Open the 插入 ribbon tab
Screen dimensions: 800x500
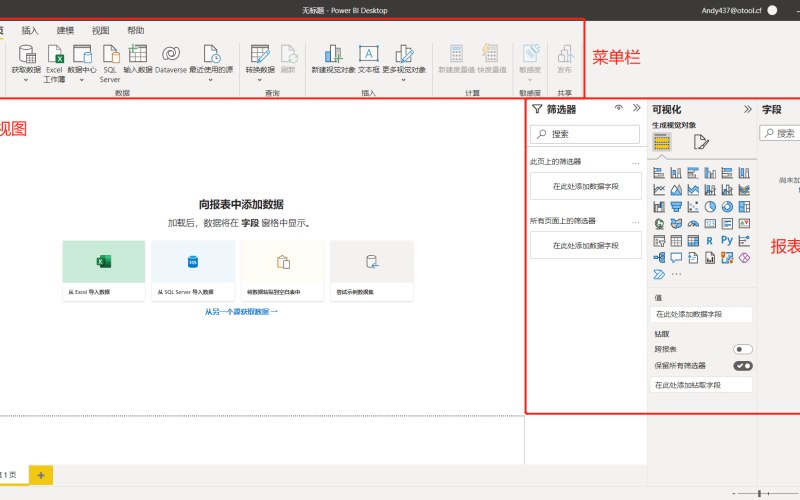30,31
